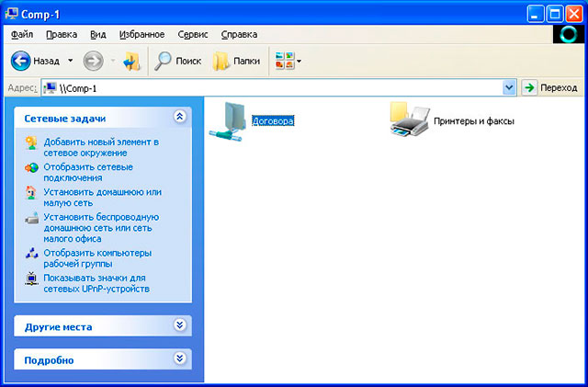Click the Другие места header text
Screen dimensions: 588x387
58,327
